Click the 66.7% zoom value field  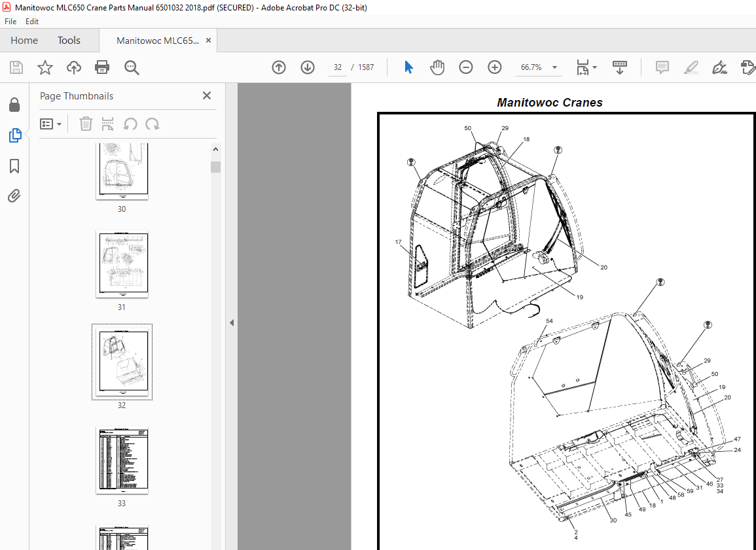531,67
